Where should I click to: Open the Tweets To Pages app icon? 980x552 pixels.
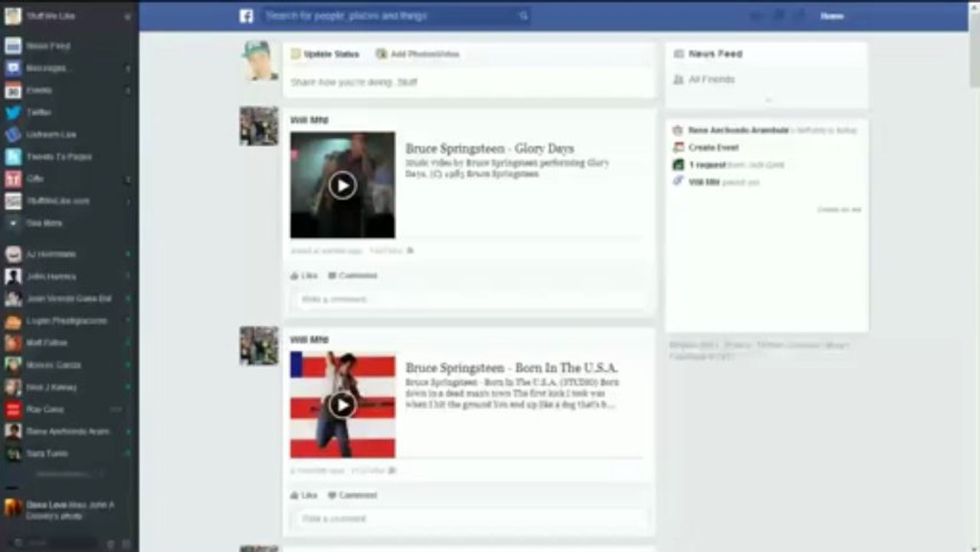12,157
